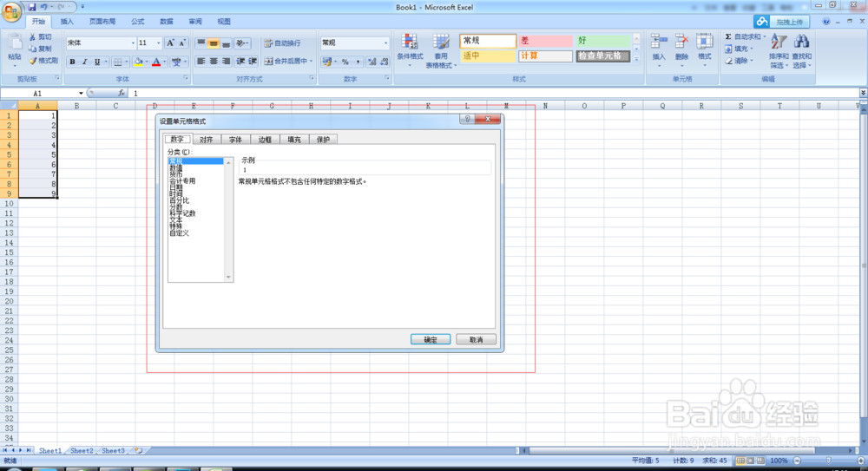
Task: Apply the yellow Fill Color bucket
Action: (x=138, y=62)
